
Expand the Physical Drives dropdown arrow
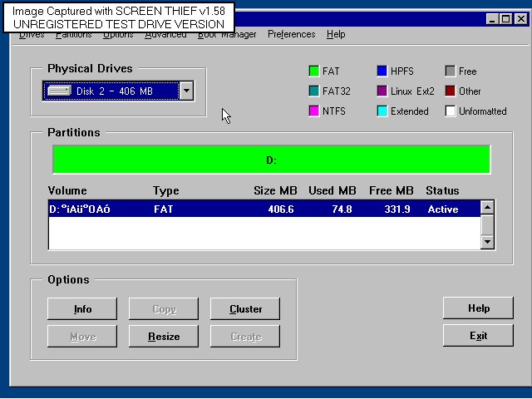186,91
